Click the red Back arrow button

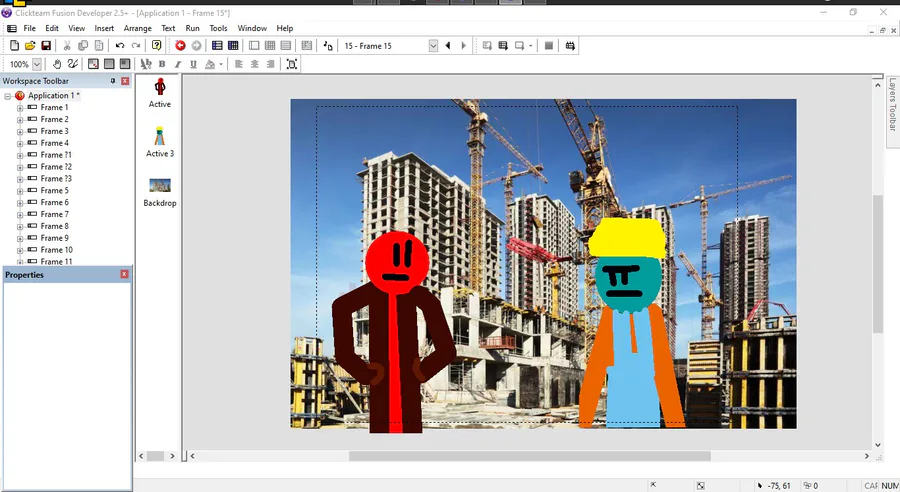click(180, 45)
